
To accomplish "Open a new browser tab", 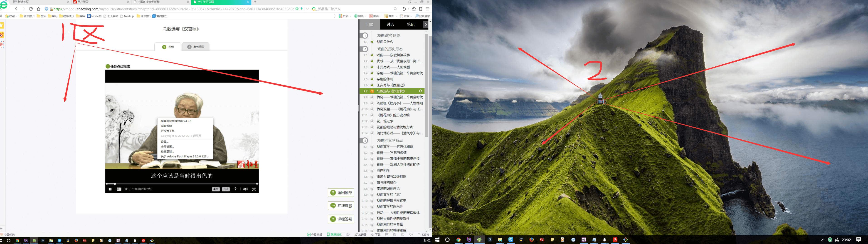I will [x=255, y=2].
